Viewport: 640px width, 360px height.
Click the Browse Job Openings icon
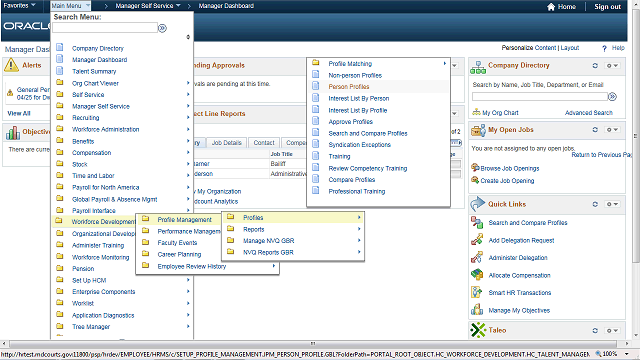[475, 168]
